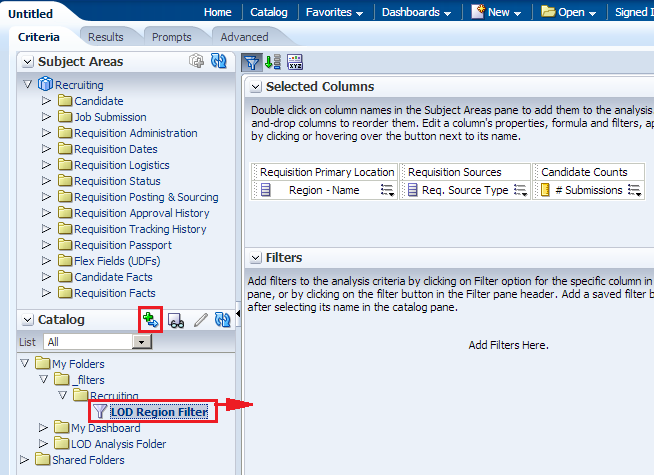654x475 pixels.
Task: Go to Home link
Action: pyautogui.click(x=217, y=12)
